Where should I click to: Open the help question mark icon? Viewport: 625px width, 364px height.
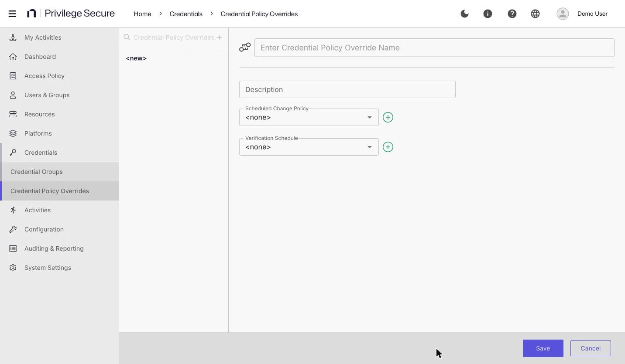512,14
